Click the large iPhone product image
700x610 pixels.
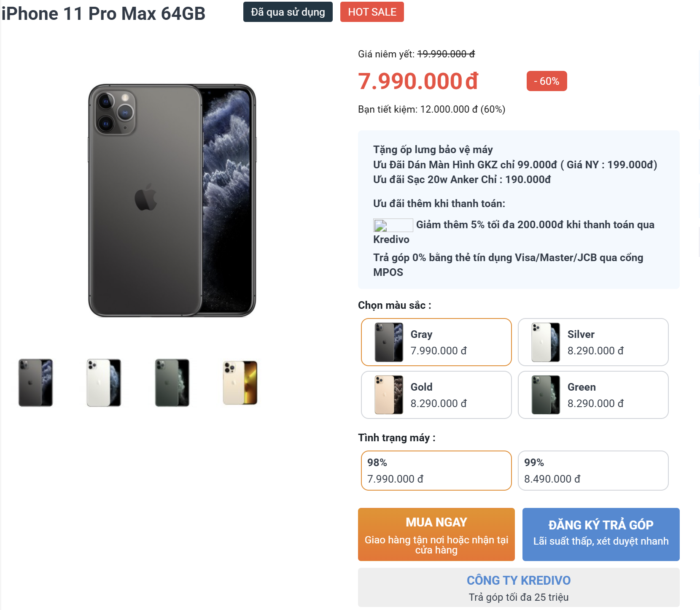coord(172,200)
